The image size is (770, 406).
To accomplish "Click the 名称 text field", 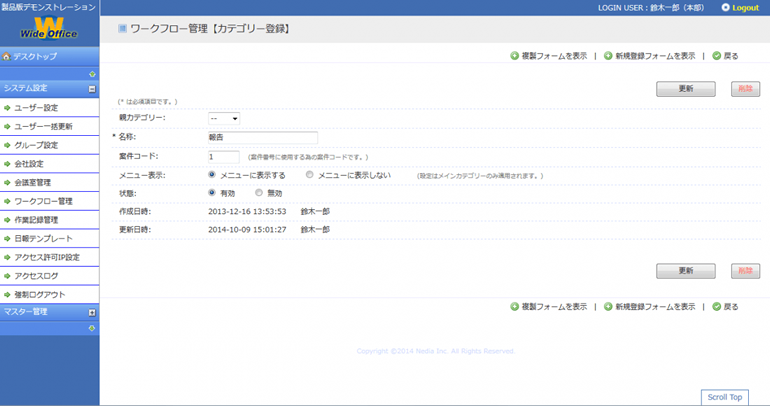I will (263, 137).
